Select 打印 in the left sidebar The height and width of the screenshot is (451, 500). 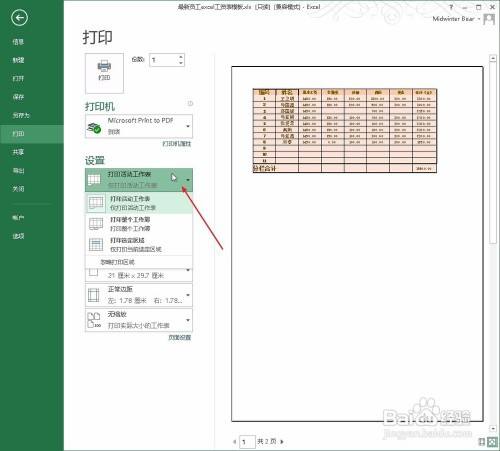pyautogui.click(x=32, y=134)
